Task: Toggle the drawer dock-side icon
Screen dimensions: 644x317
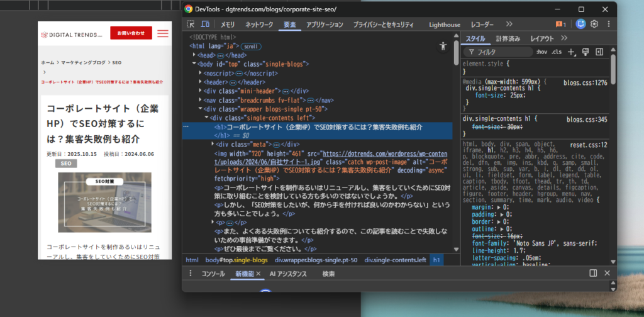Action: (593, 273)
